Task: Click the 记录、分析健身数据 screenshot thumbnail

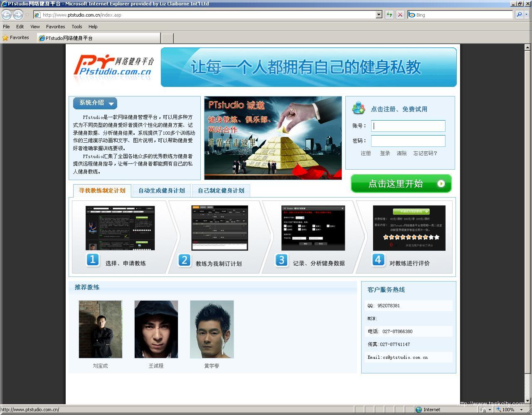Action: coord(313,228)
